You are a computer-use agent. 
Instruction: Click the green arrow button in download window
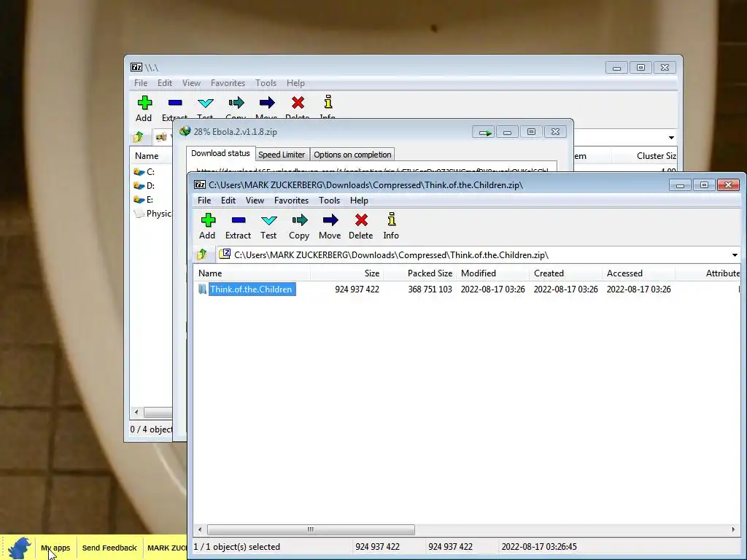[484, 133]
